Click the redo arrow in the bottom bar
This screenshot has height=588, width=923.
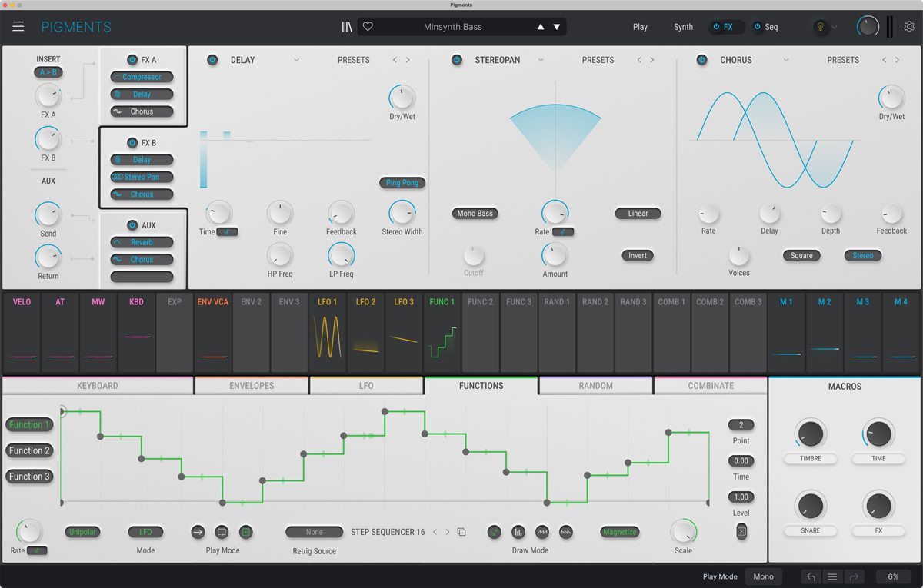[855, 576]
